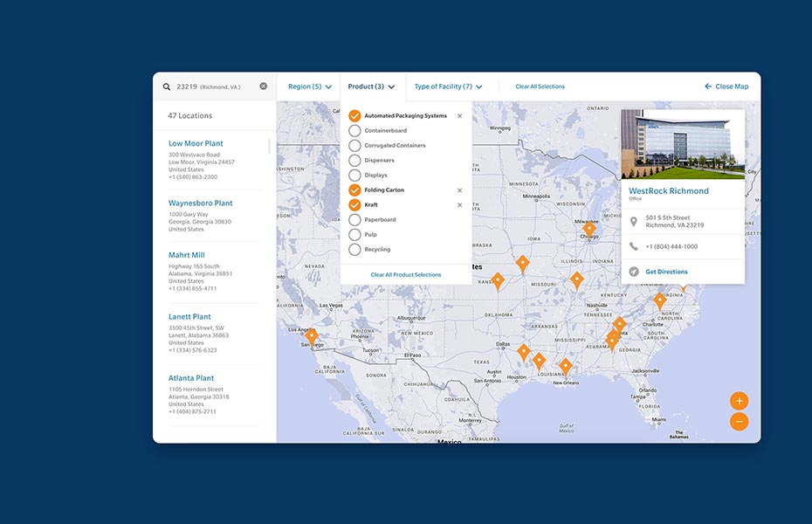Image resolution: width=812 pixels, height=524 pixels.
Task: Click the search magnifier icon
Action: point(167,86)
